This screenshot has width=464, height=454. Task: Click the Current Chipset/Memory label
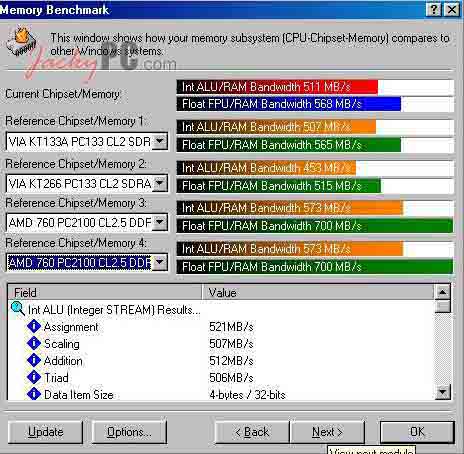pos(62,94)
